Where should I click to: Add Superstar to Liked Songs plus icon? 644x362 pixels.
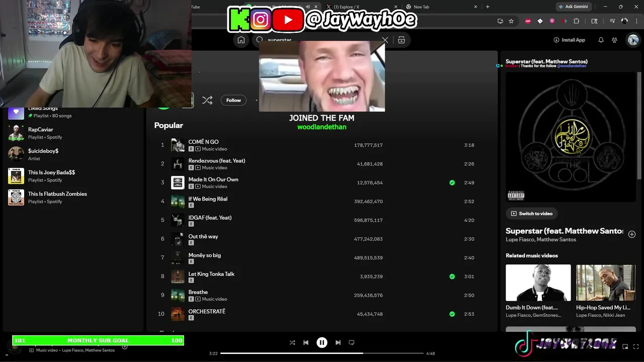click(x=632, y=234)
